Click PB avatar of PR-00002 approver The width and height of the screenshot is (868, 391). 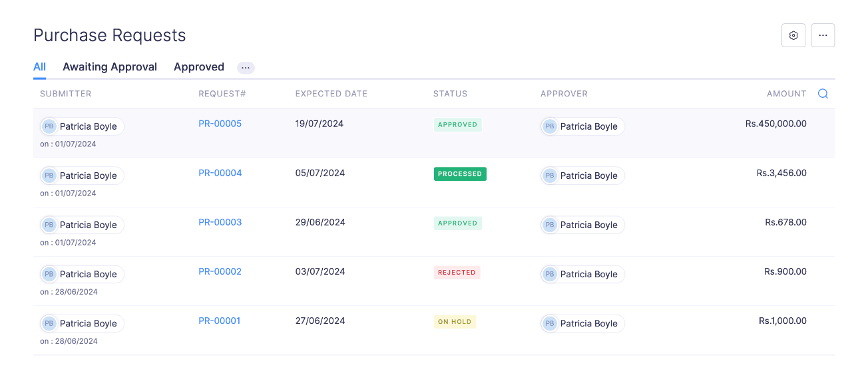pos(549,274)
